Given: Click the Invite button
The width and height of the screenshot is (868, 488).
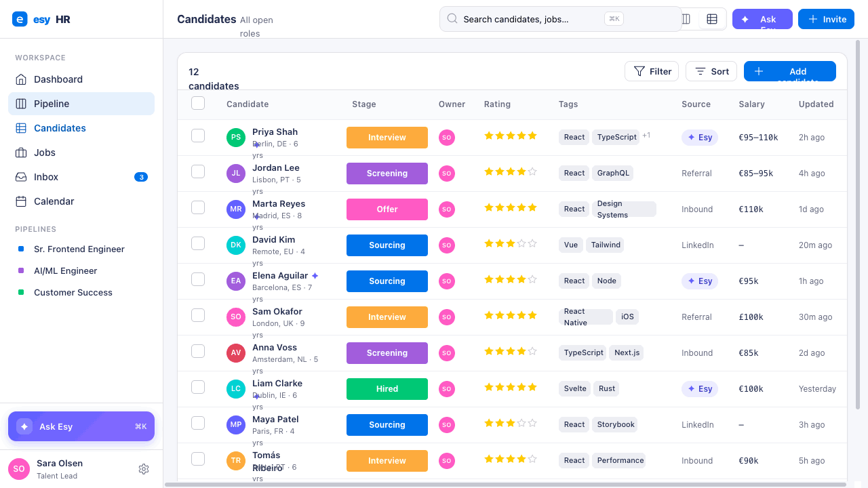Looking at the screenshot, I should click(826, 19).
